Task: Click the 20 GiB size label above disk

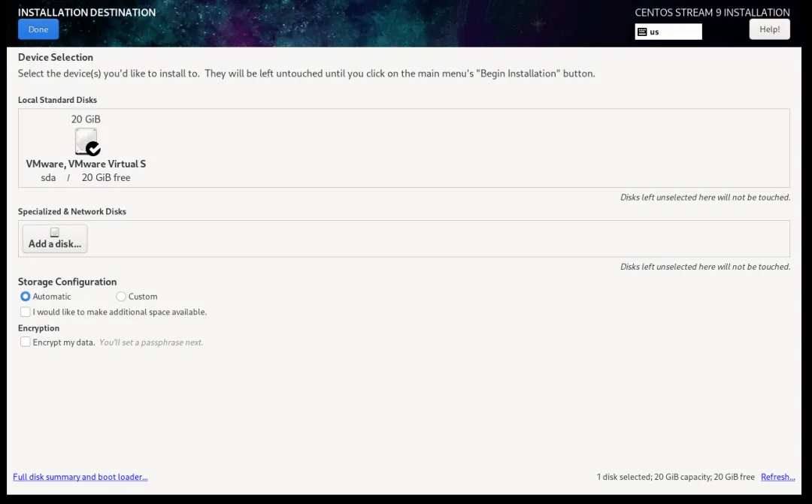Action: point(86,119)
